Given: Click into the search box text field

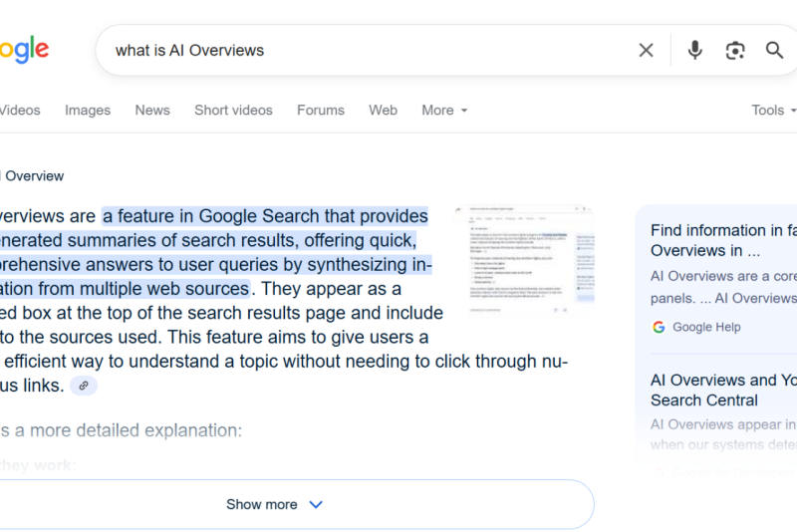Looking at the screenshot, I should (369, 50).
